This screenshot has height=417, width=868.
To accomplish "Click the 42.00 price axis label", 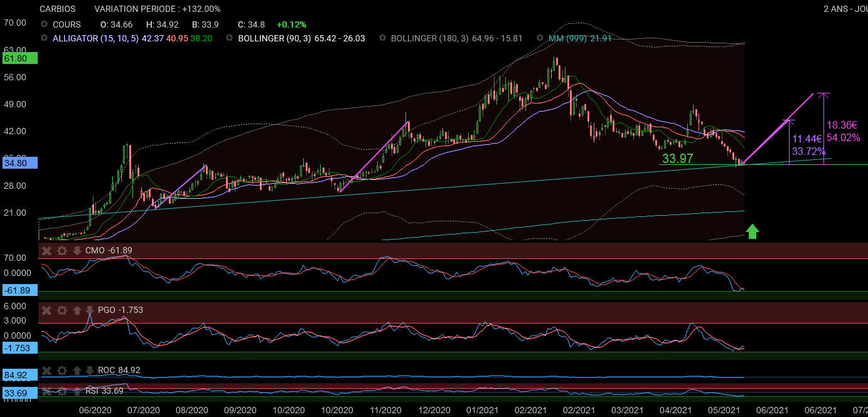I will 15,131.
